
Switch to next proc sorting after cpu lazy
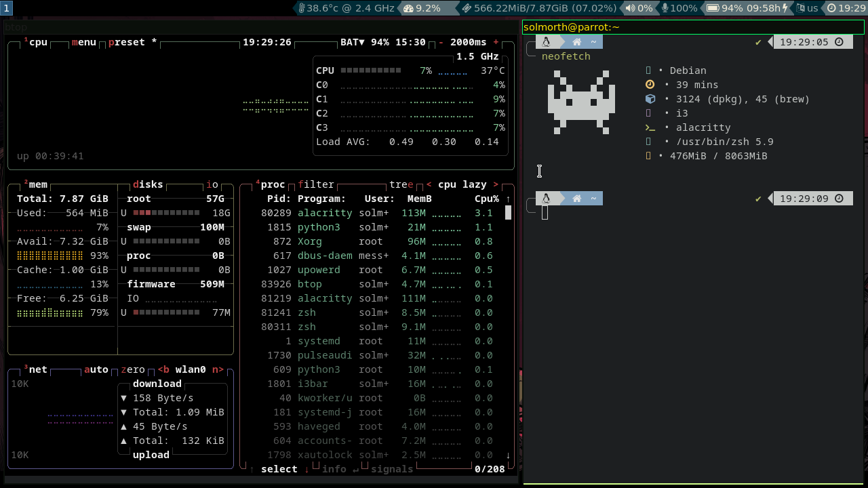(x=496, y=184)
